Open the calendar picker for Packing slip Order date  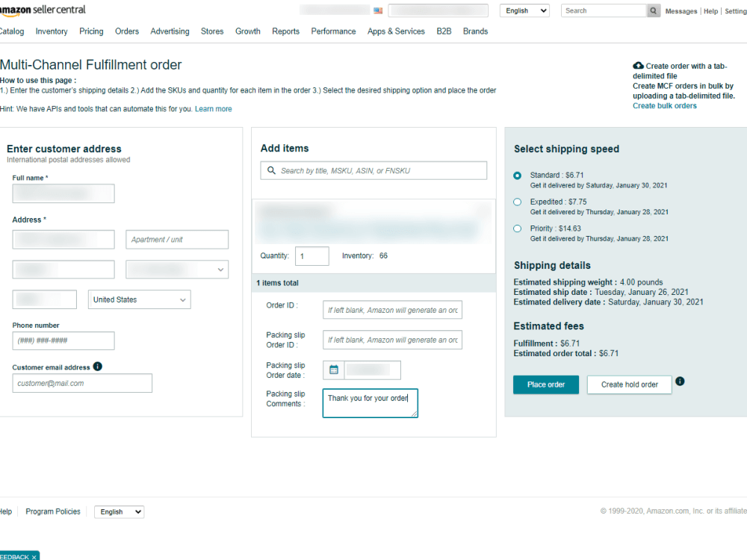pyautogui.click(x=333, y=370)
